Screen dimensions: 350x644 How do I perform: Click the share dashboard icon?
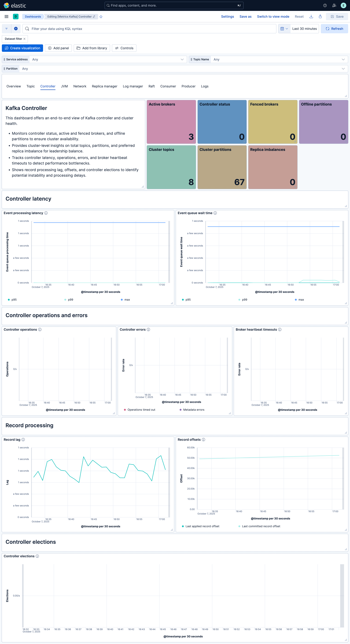(x=320, y=17)
